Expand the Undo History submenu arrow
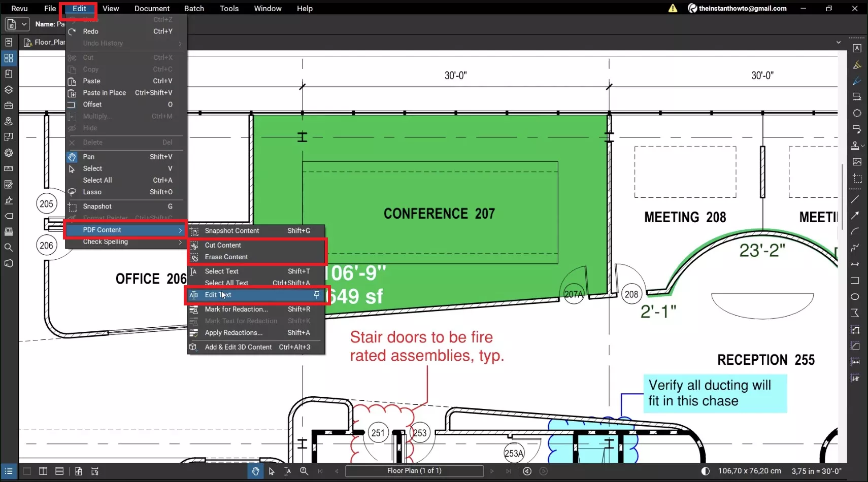The height and width of the screenshot is (482, 868). [x=180, y=44]
